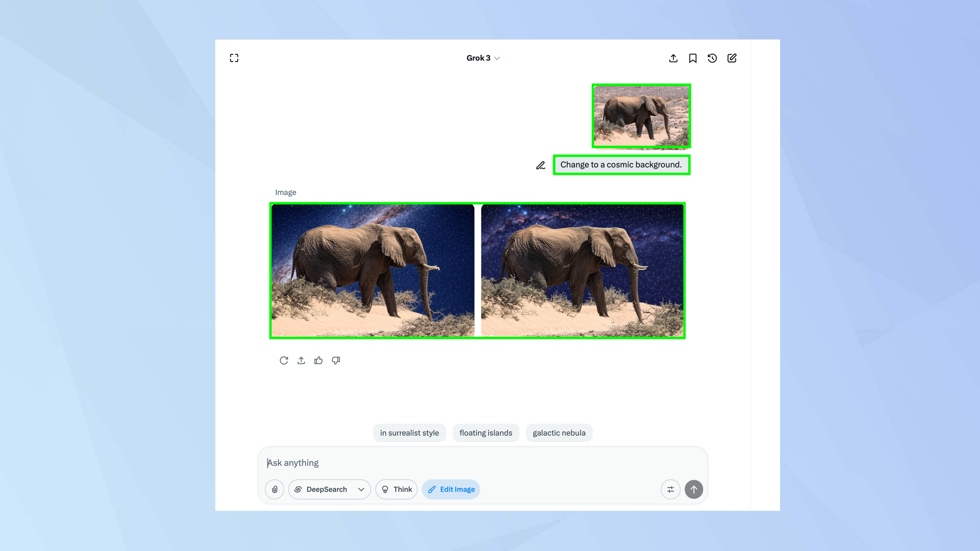Select the 'in surrealist style' suggestion
This screenshot has width=980, height=551.
[409, 433]
